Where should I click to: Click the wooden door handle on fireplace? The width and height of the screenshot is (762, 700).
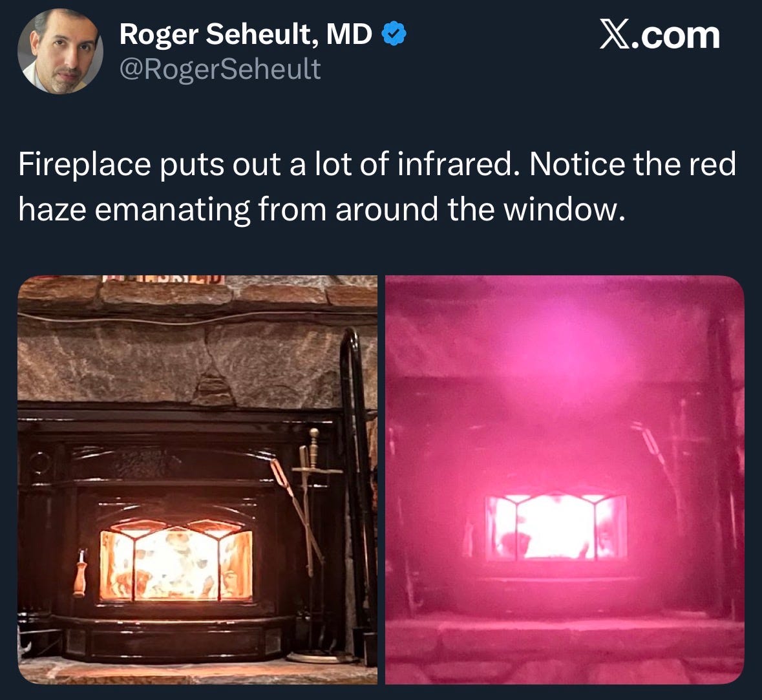tap(80, 572)
